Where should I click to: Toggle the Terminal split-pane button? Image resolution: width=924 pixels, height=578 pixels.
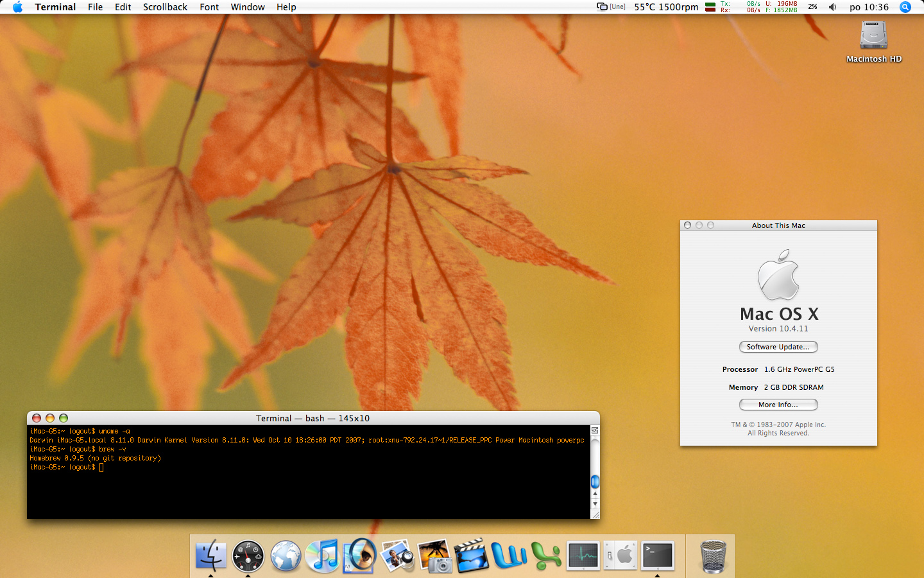coord(595,430)
